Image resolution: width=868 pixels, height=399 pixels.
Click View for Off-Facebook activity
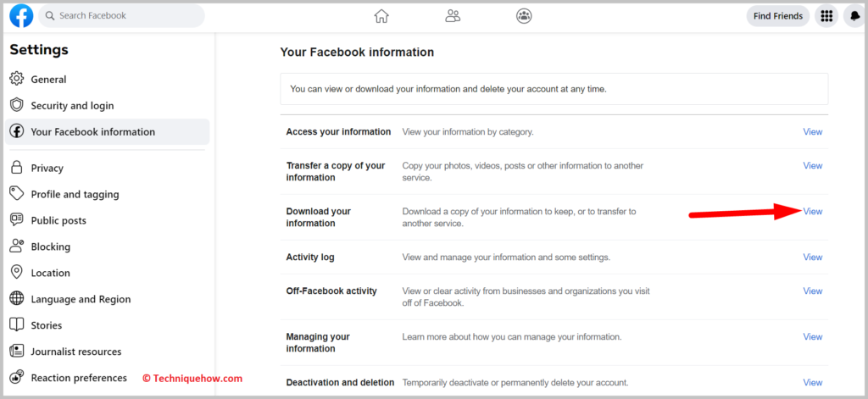pos(813,291)
